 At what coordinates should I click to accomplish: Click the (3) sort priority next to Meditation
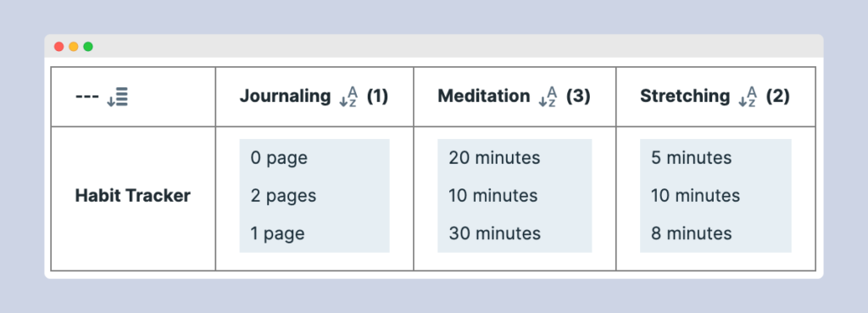point(578,97)
